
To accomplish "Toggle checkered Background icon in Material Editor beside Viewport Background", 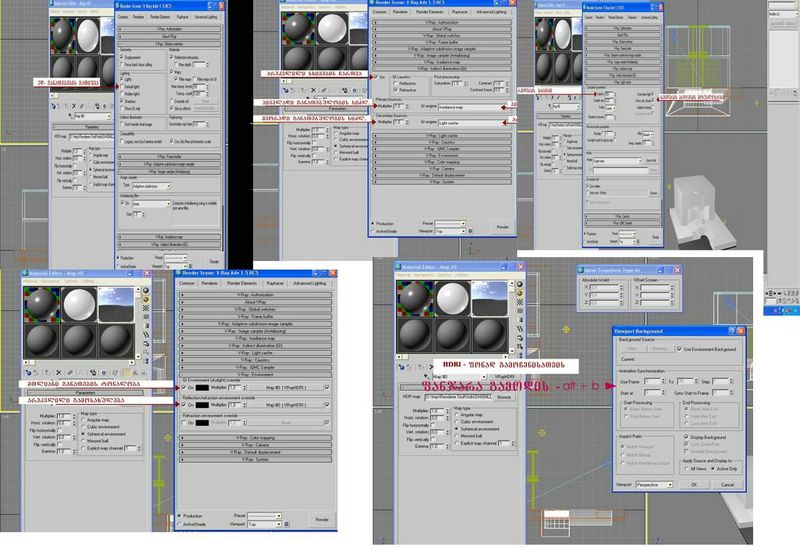I will click(520, 302).
